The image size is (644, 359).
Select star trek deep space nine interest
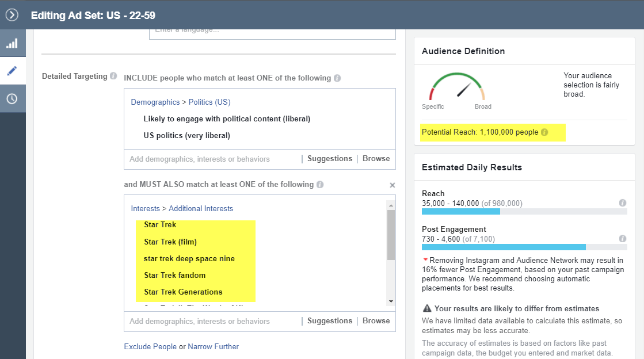tap(189, 259)
